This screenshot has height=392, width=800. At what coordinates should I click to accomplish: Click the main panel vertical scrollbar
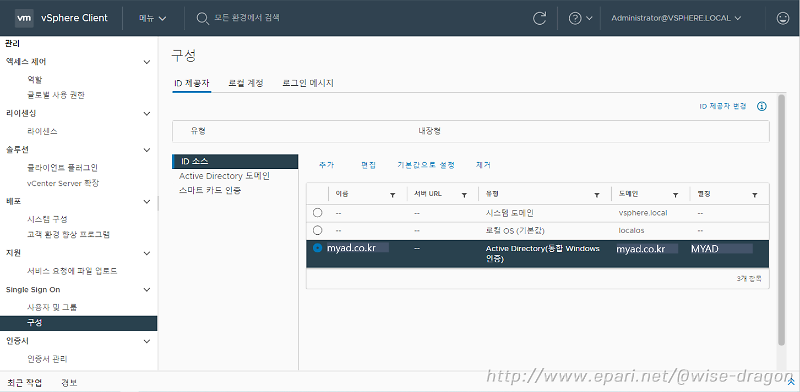[x=781, y=219]
